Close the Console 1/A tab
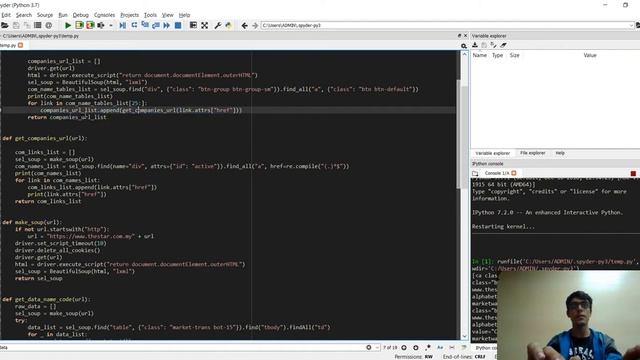The width and height of the screenshot is (640, 360). [x=514, y=173]
